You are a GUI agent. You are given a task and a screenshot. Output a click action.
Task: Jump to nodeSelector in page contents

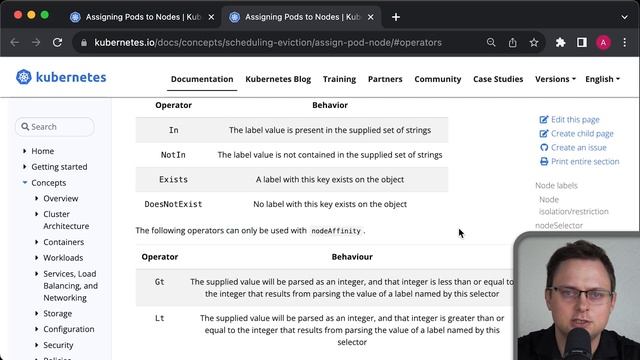[559, 225]
